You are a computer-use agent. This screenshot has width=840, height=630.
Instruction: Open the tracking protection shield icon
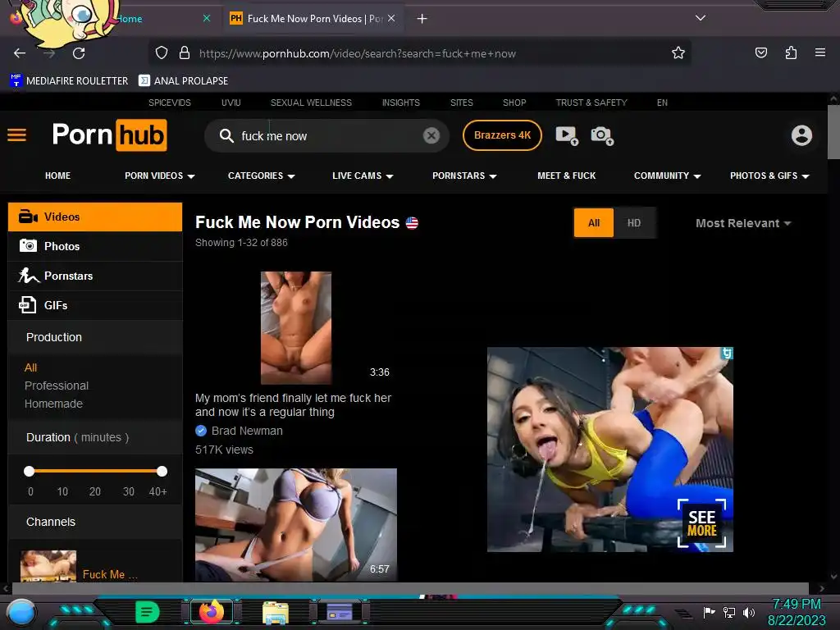point(162,53)
